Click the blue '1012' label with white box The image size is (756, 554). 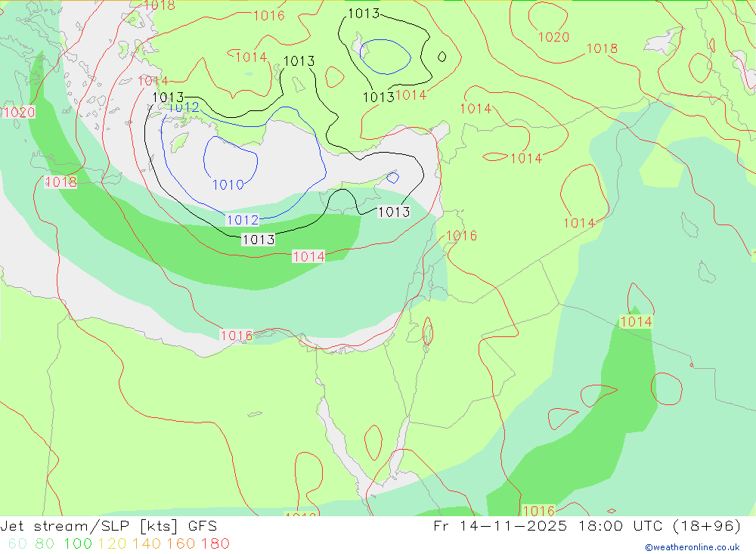click(243, 220)
